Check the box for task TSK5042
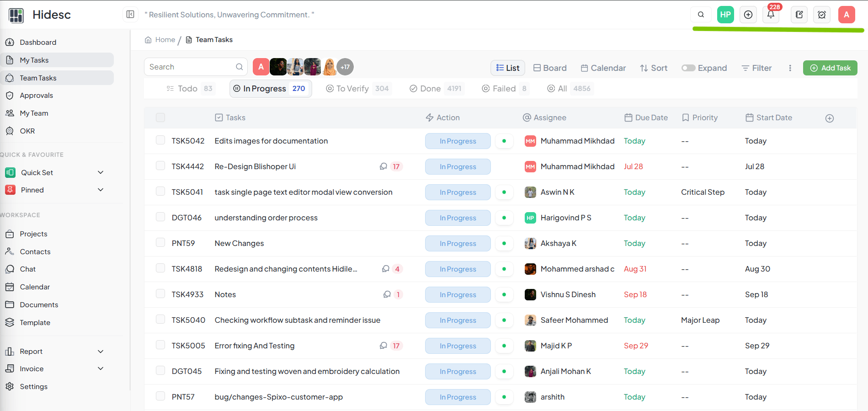Viewport: 868px width, 411px height. click(160, 140)
